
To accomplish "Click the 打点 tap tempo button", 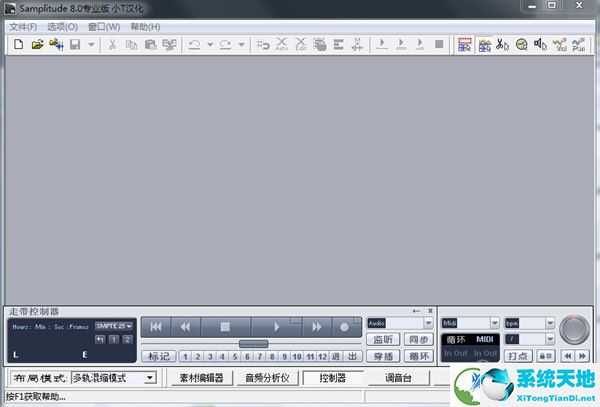I will coord(518,357).
